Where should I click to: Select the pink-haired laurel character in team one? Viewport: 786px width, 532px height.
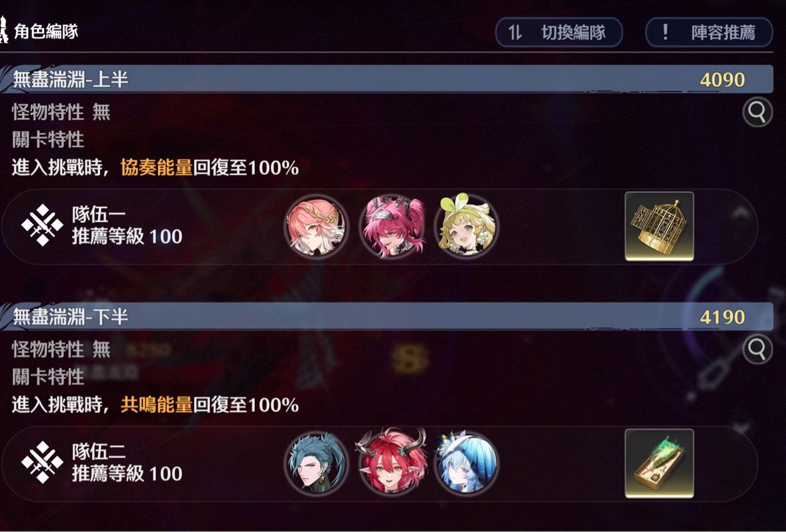point(316,226)
